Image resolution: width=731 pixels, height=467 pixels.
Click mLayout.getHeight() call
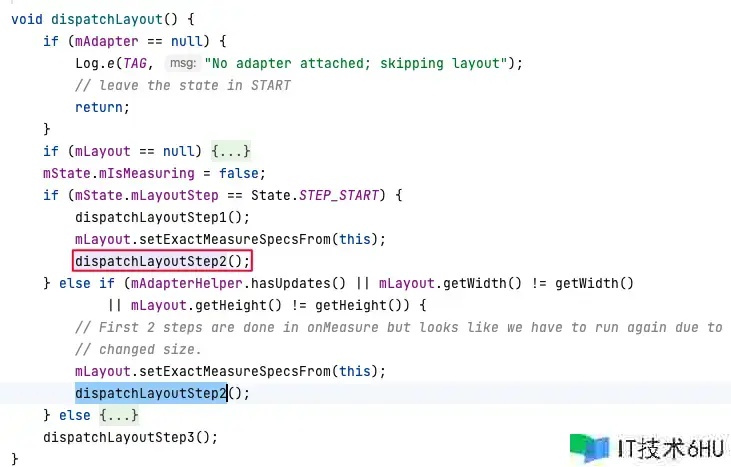point(206,305)
